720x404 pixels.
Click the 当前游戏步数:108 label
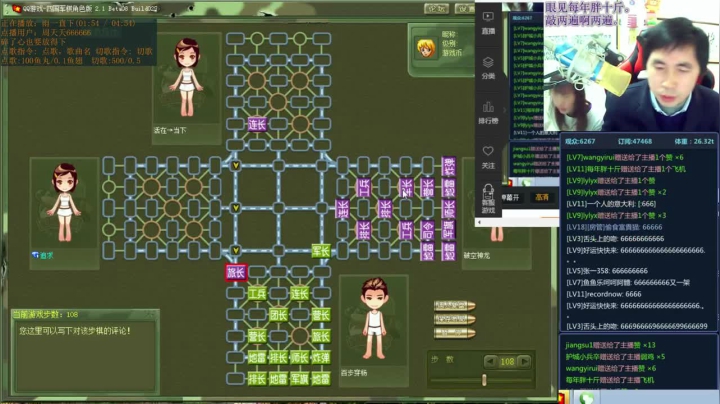[x=45, y=314]
